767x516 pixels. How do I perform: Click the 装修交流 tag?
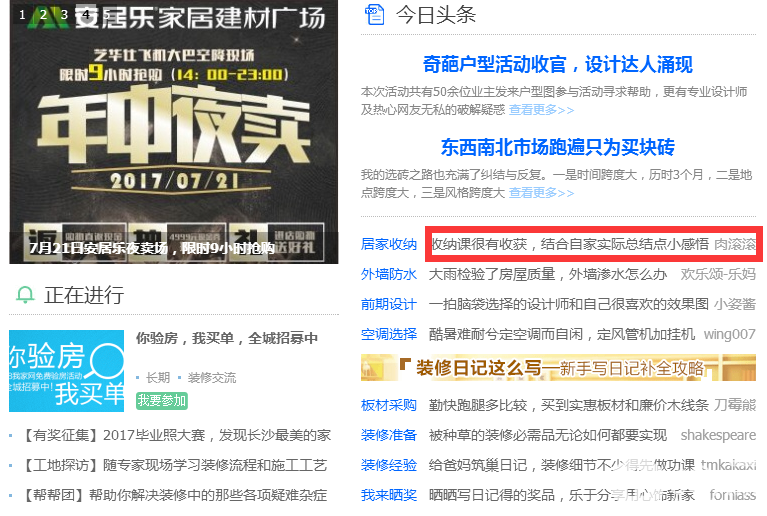point(212,378)
